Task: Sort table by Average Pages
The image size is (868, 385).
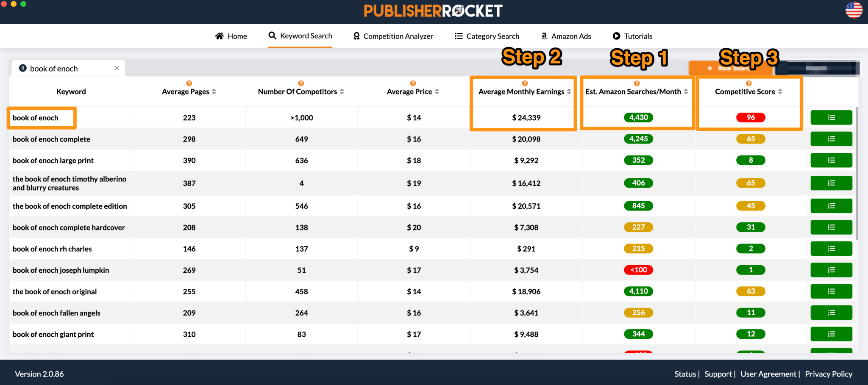Action: coord(214,92)
